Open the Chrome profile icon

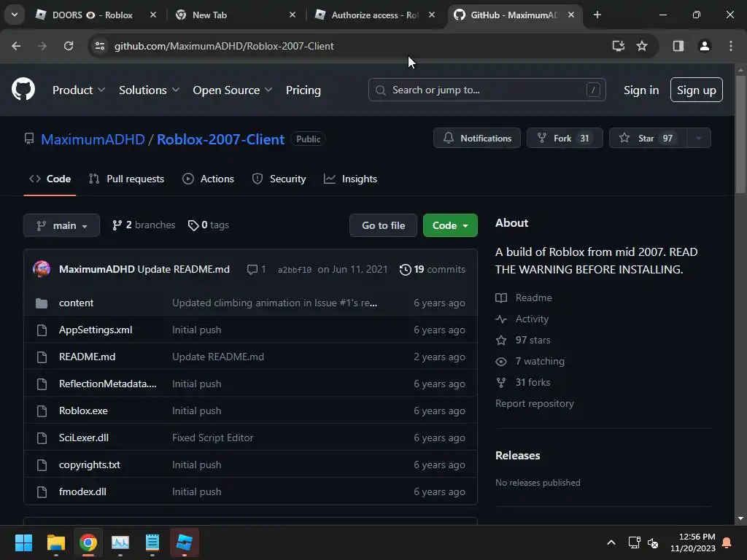[x=704, y=46]
